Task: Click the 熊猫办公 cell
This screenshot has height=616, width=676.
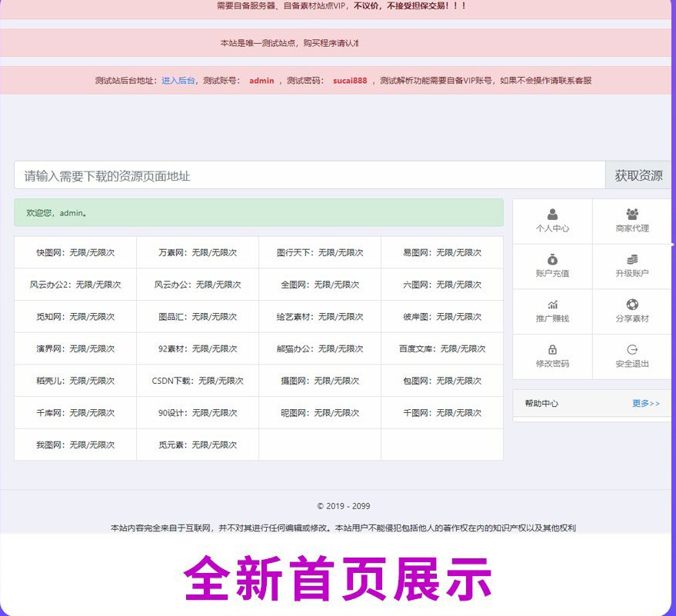Action: click(320, 348)
